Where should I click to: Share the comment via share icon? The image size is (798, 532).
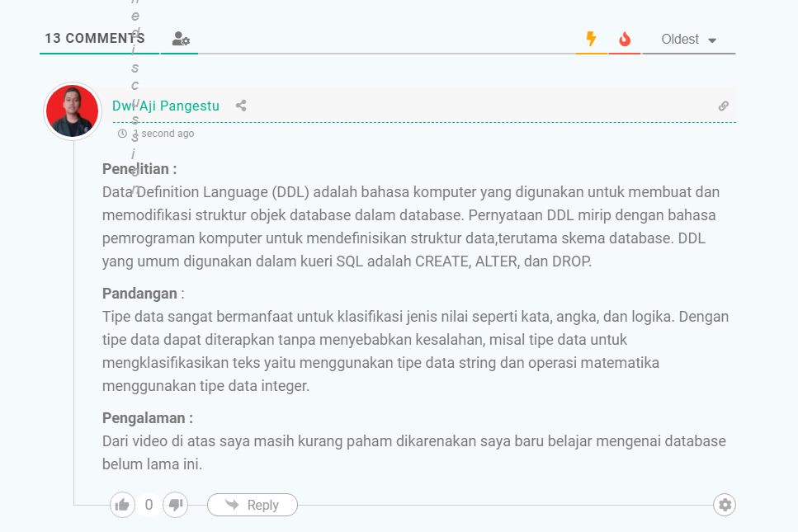tap(241, 106)
